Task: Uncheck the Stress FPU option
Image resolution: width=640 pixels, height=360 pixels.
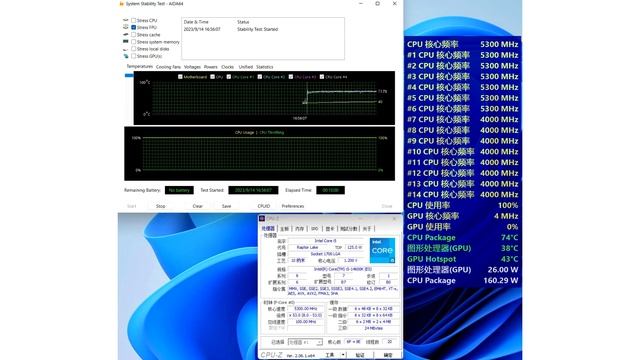Action: click(133, 27)
